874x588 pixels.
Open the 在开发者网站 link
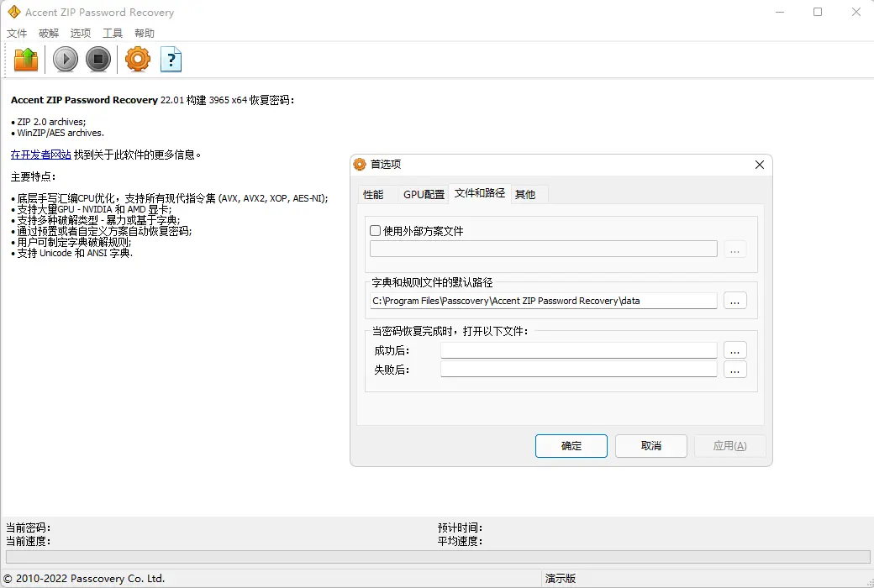click(x=40, y=155)
